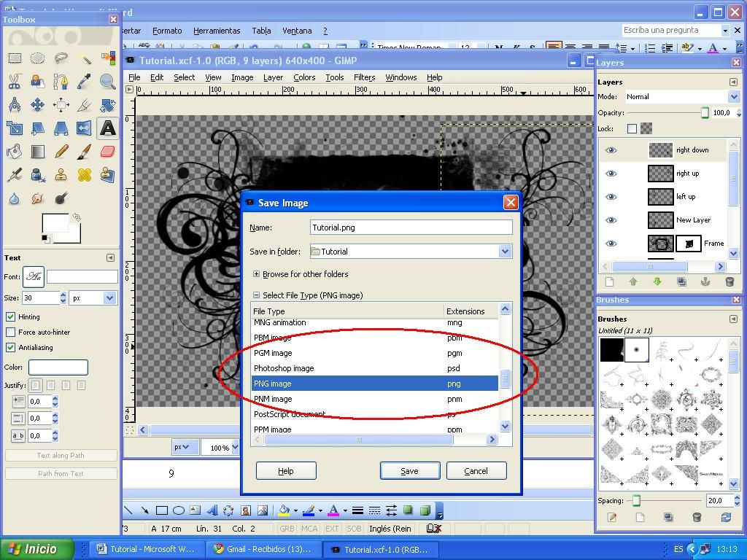
Task: Choose the Bucket Fill tool
Action: point(15,151)
